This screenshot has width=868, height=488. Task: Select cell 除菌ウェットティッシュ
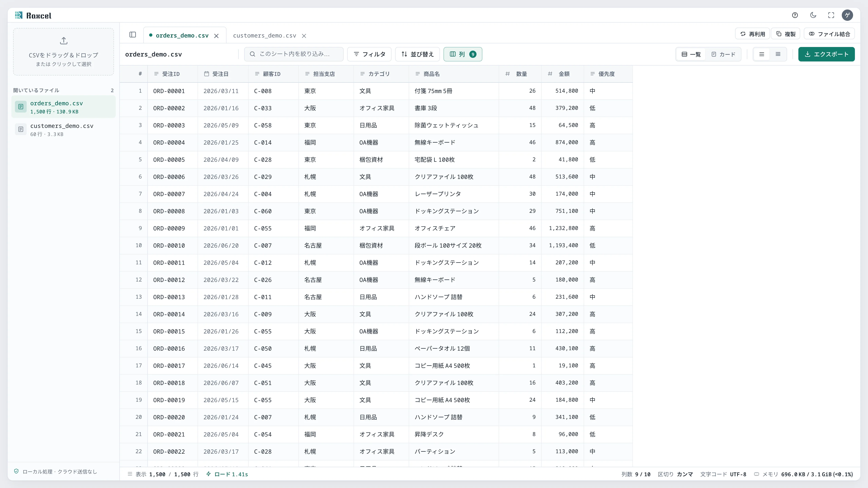[454, 125]
